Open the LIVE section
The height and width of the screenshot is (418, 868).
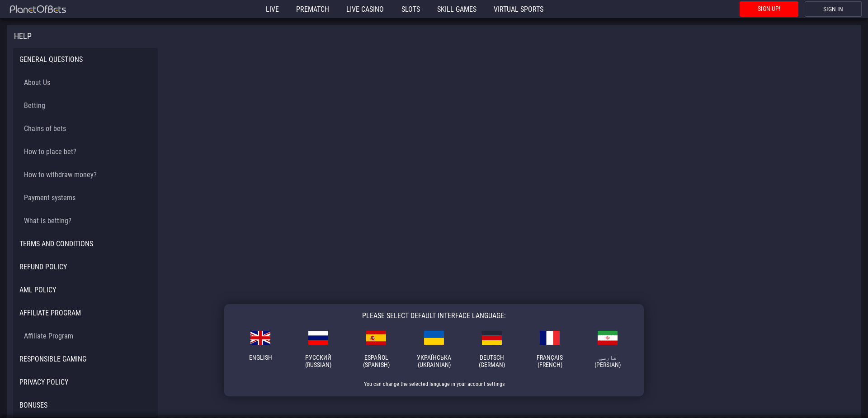(272, 9)
